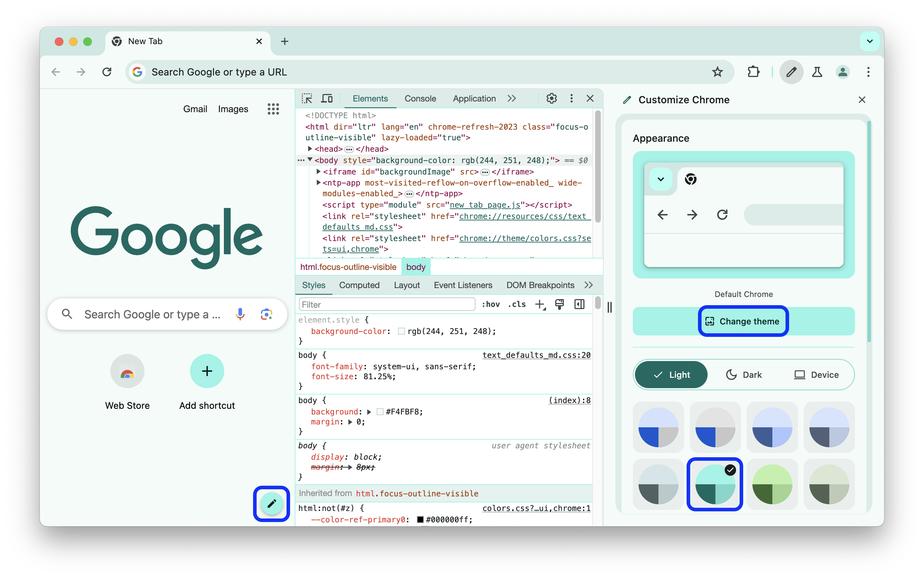Click the Change theme button
The width and height of the screenshot is (924, 579).
click(742, 322)
